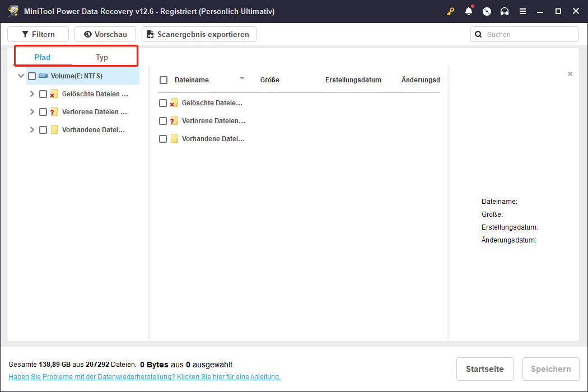Go back via the Startseite button
Image resolution: width=588 pixels, height=392 pixels.
click(x=484, y=369)
